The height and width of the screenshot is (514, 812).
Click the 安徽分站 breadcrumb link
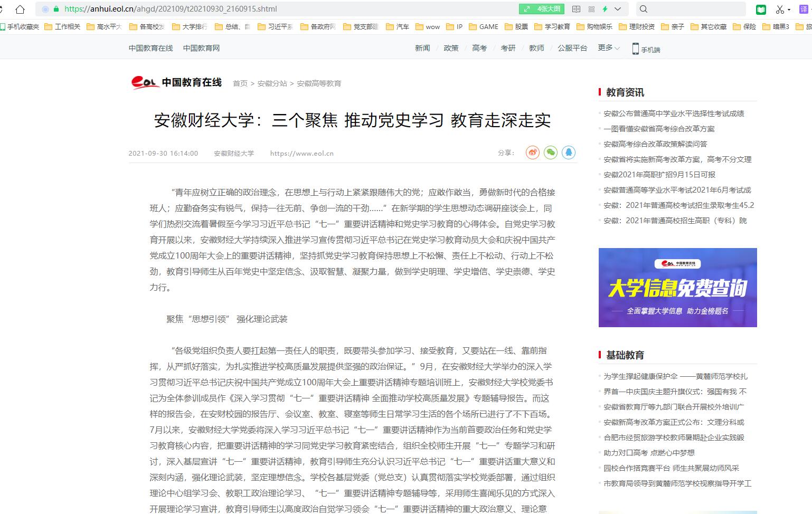[x=272, y=83]
